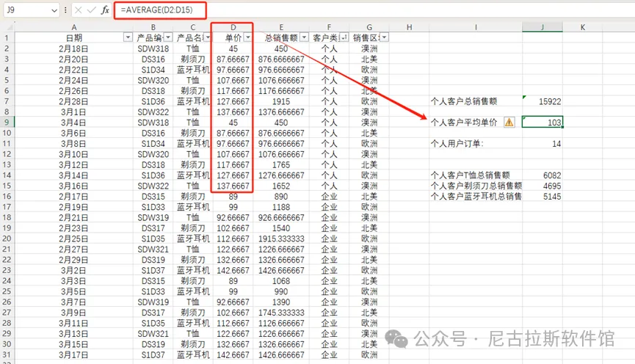
Task: Select the 企业 cell in row 16
Action: coord(329,197)
